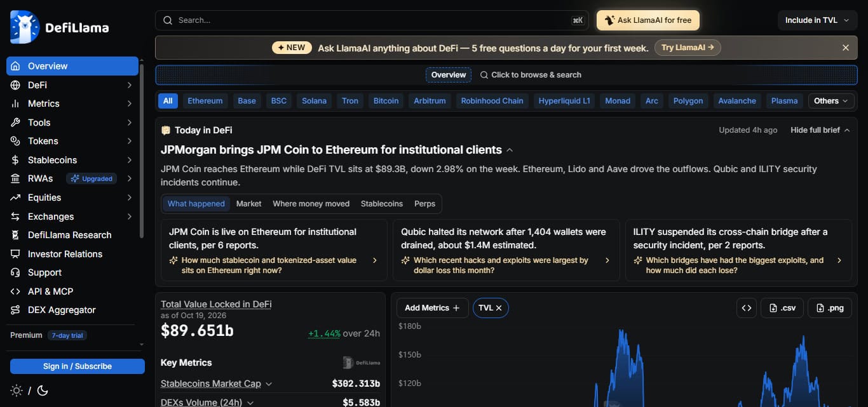This screenshot has height=407, width=868.
Task: Click the Equities trend icon in sidebar
Action: click(15, 197)
